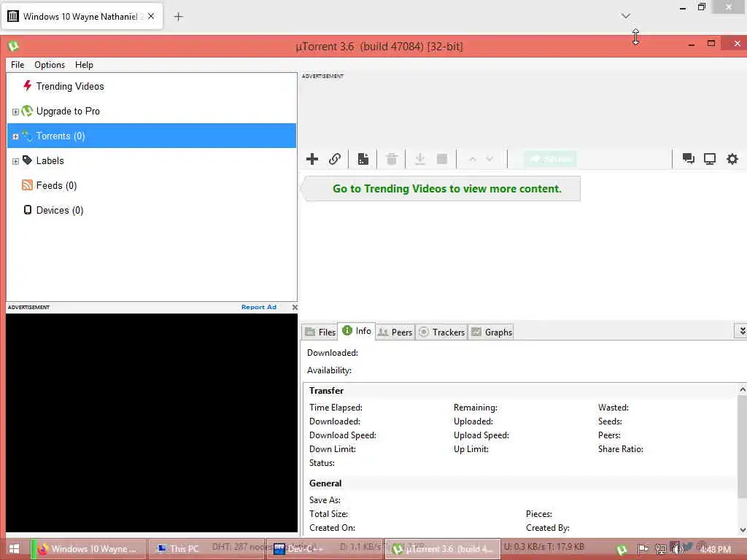Image resolution: width=747 pixels, height=560 pixels.
Task: Click the Stop Torrent square icon
Action: click(442, 159)
